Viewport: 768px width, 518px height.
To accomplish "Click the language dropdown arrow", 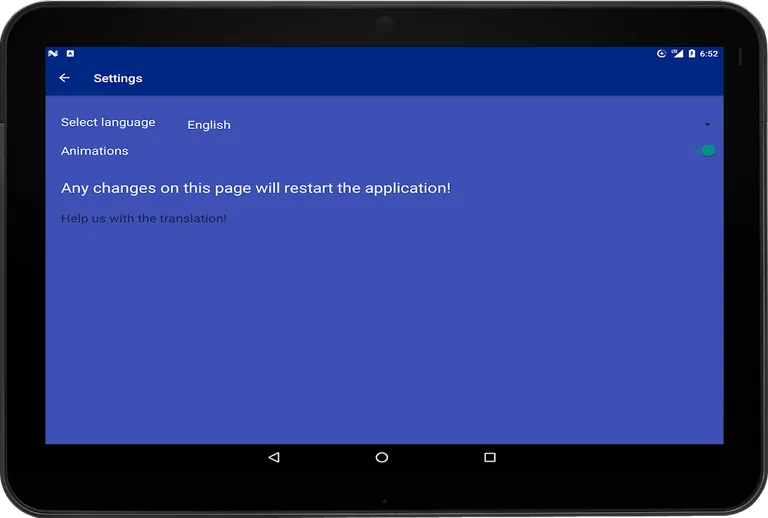I will point(707,125).
